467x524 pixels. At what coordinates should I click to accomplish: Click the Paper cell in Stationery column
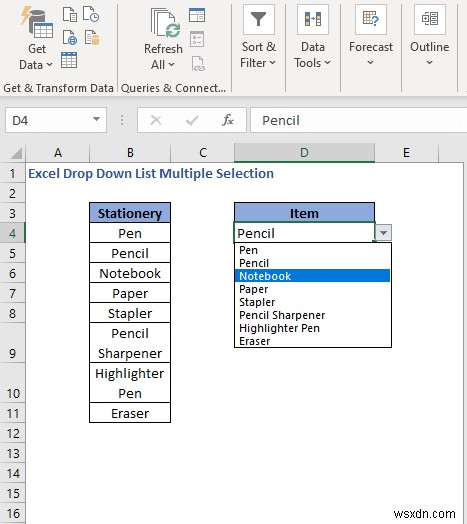click(130, 293)
